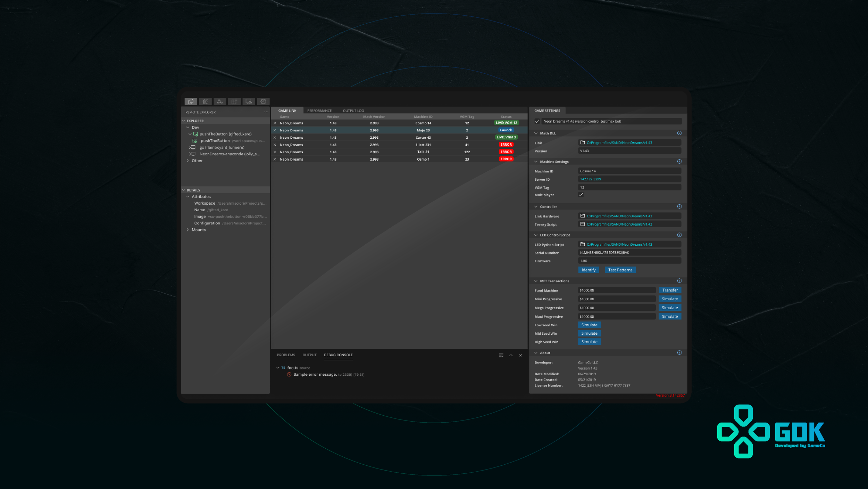
Task: Switch to the OUTPUT LOG tab
Action: (x=353, y=111)
